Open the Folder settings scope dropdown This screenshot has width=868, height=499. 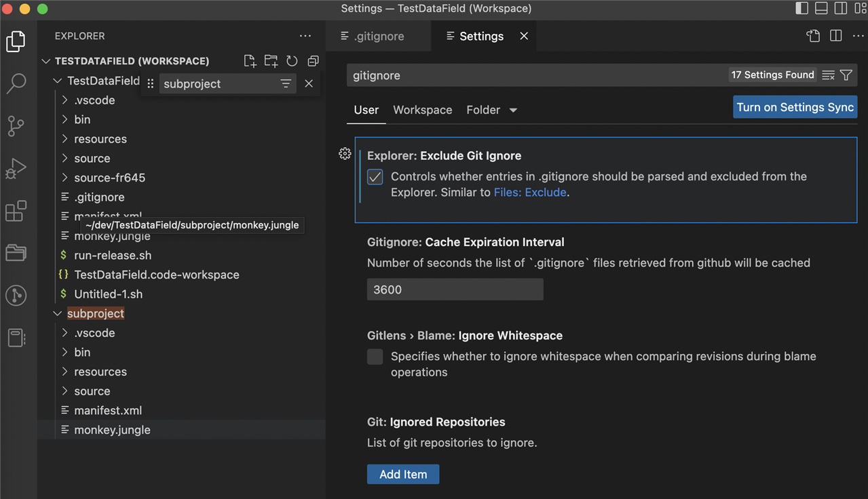(513, 111)
